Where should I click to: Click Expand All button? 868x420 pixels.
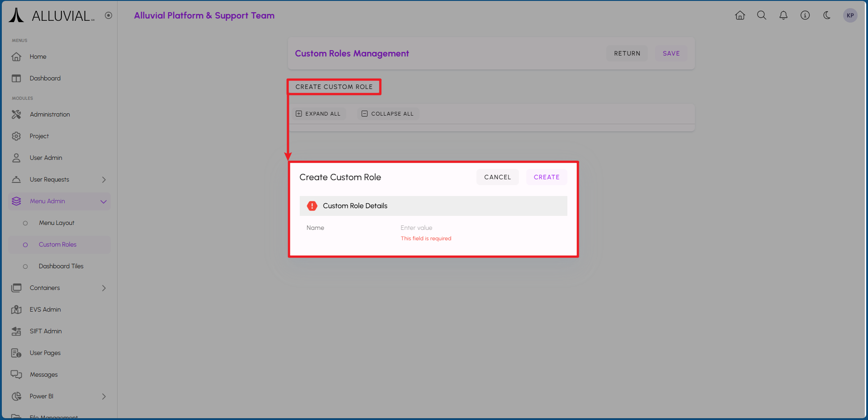coord(318,114)
